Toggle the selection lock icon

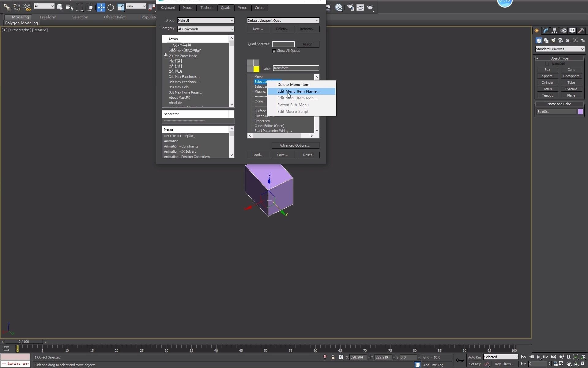click(x=333, y=357)
